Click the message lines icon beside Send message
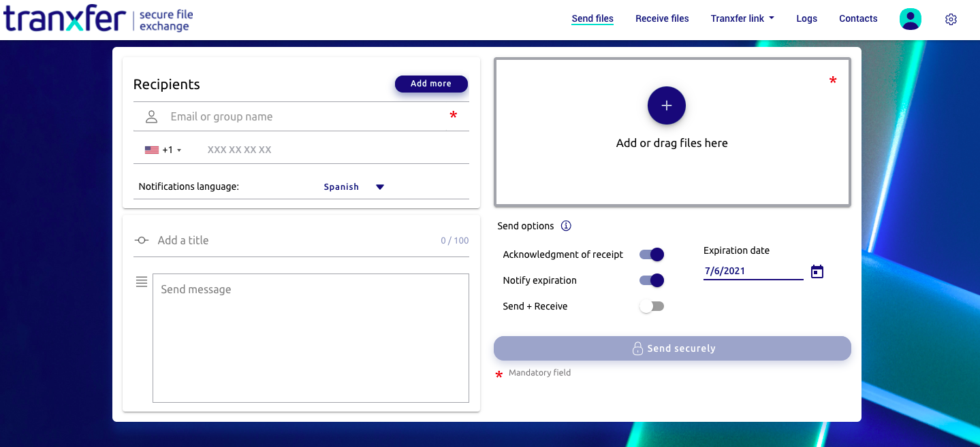980x447 pixels. [x=141, y=282]
